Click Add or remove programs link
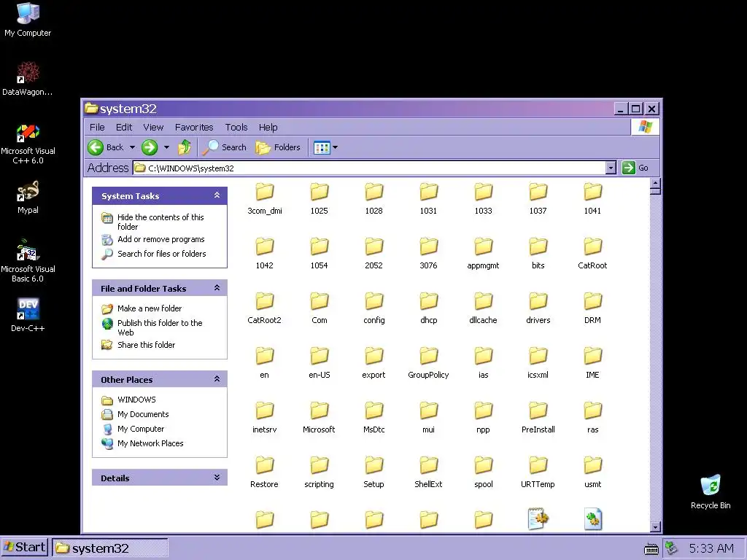The image size is (747, 560). (161, 239)
